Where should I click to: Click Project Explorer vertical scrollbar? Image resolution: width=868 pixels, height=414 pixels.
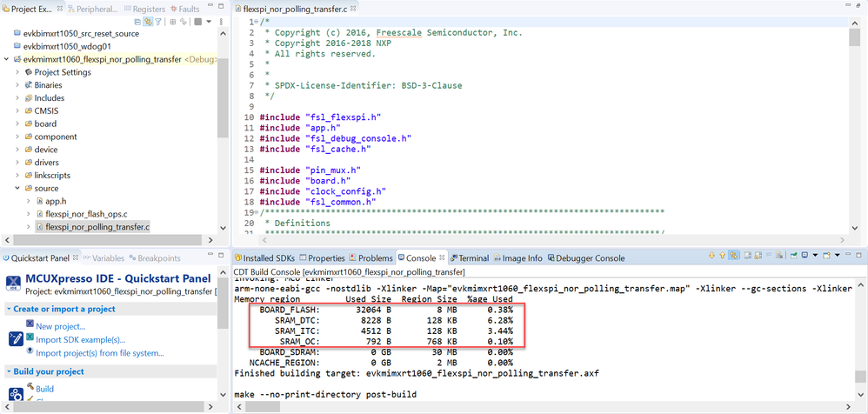coord(224,97)
